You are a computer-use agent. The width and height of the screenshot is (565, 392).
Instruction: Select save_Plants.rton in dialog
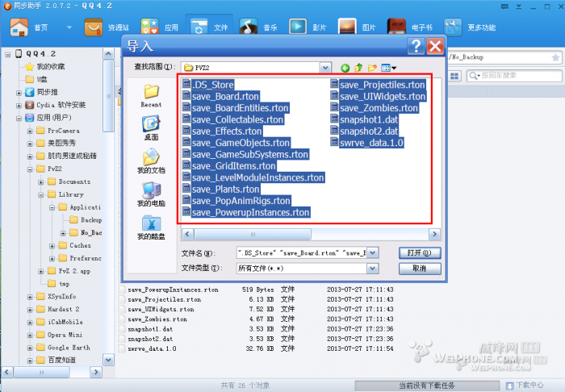221,190
